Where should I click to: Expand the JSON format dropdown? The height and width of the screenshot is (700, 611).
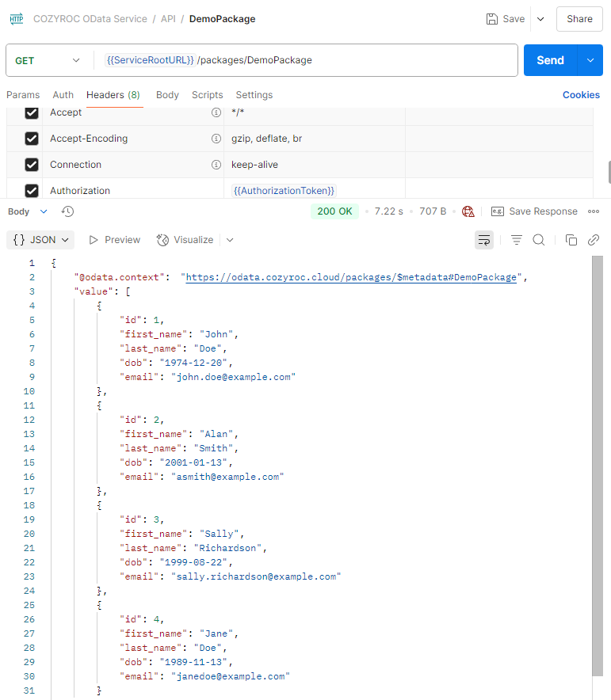coord(42,240)
